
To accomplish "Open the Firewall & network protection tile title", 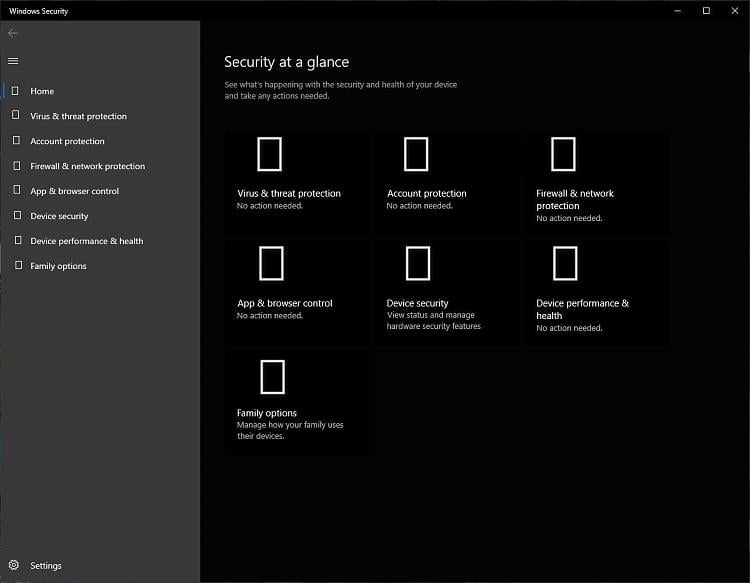I will coord(575,199).
